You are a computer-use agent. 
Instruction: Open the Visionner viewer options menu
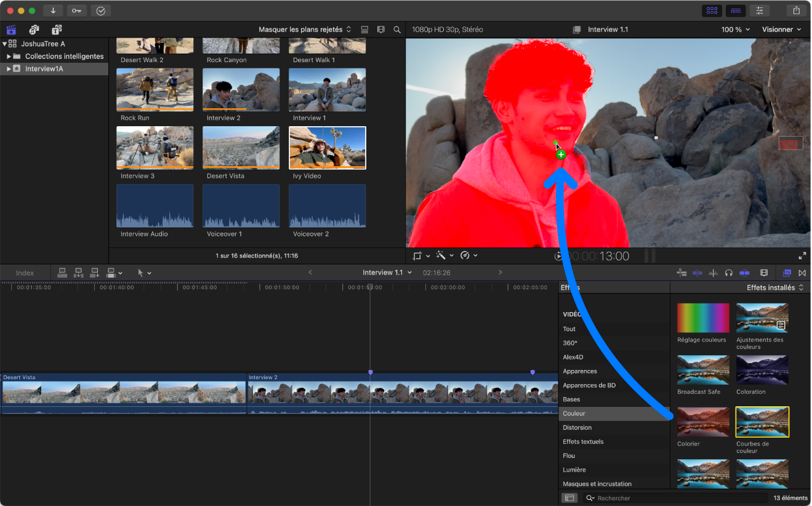click(782, 30)
